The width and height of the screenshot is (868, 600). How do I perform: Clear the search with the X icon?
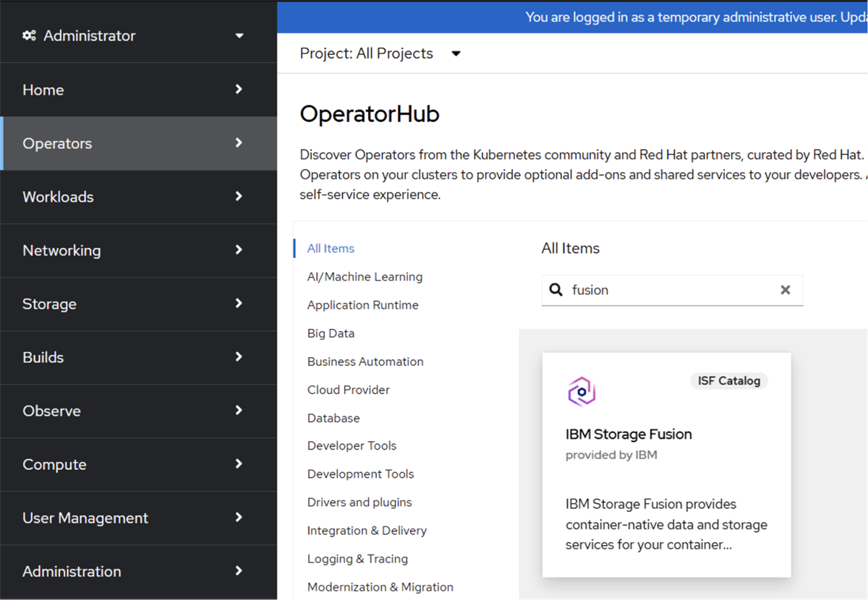(786, 290)
